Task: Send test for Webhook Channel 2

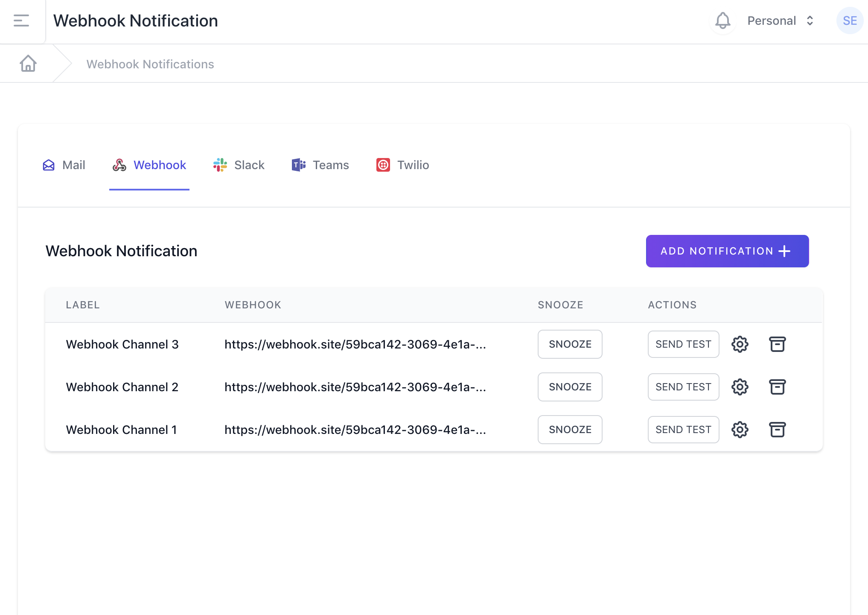Action: click(x=683, y=387)
